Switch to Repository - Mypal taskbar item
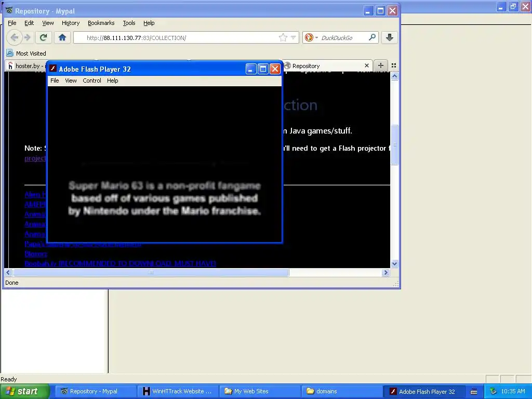 click(x=96, y=391)
